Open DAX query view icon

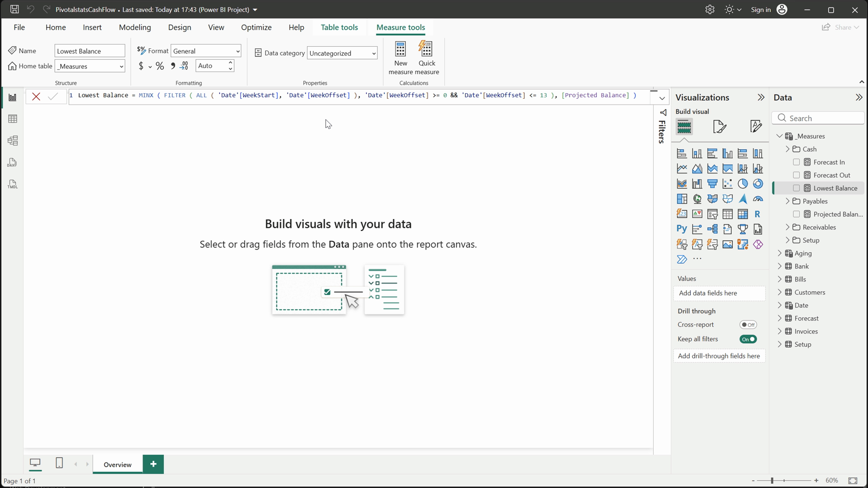pos(12,163)
